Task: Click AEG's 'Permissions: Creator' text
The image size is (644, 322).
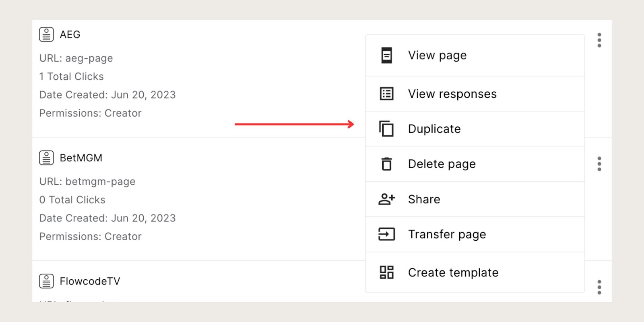Action: coord(91,113)
